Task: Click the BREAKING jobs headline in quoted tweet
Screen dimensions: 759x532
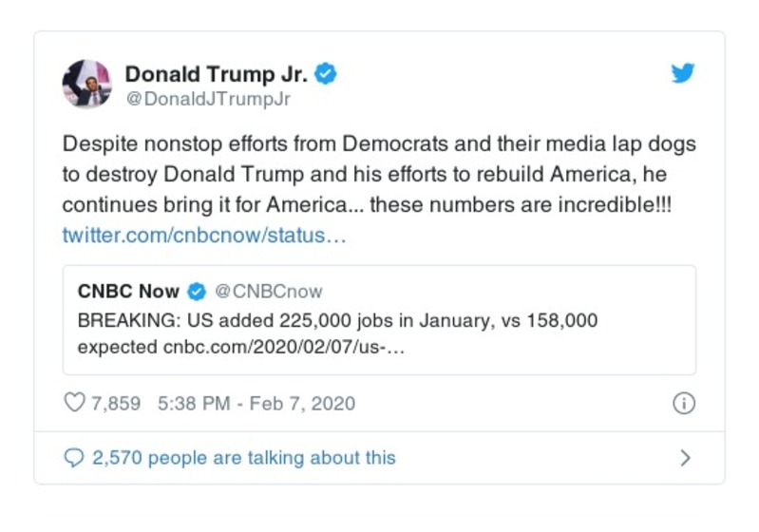Action: (337, 320)
